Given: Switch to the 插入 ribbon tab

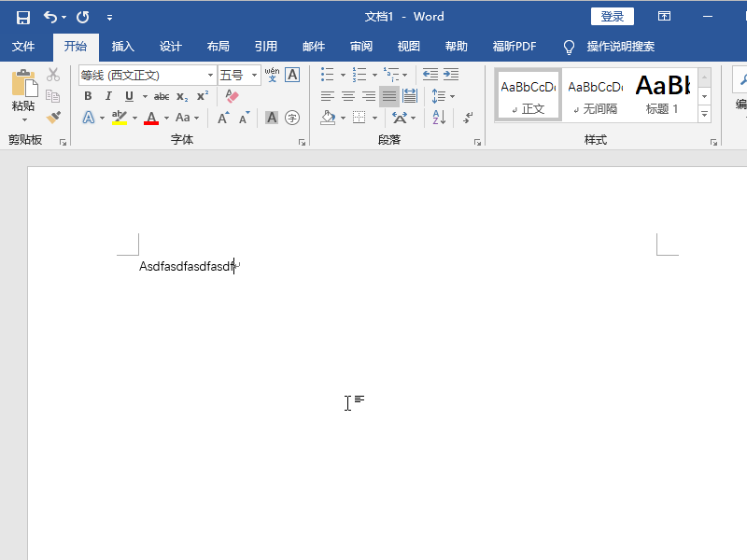Looking at the screenshot, I should pyautogui.click(x=123, y=47).
